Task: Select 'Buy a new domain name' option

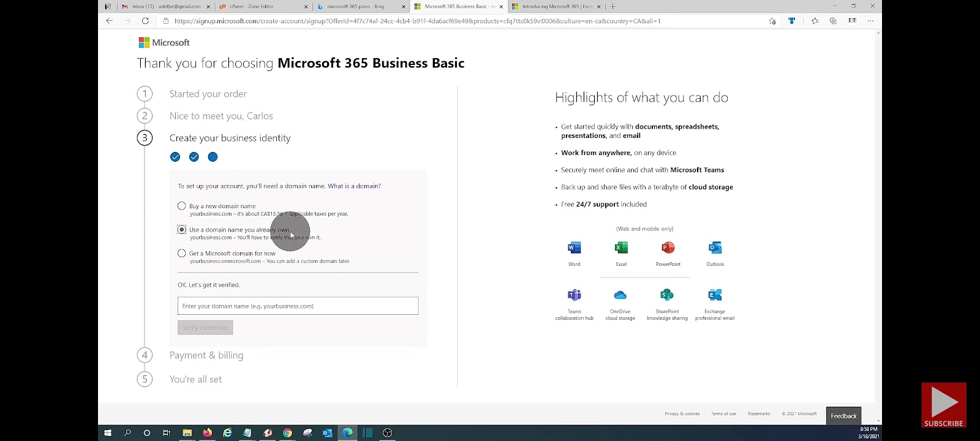Action: click(182, 206)
